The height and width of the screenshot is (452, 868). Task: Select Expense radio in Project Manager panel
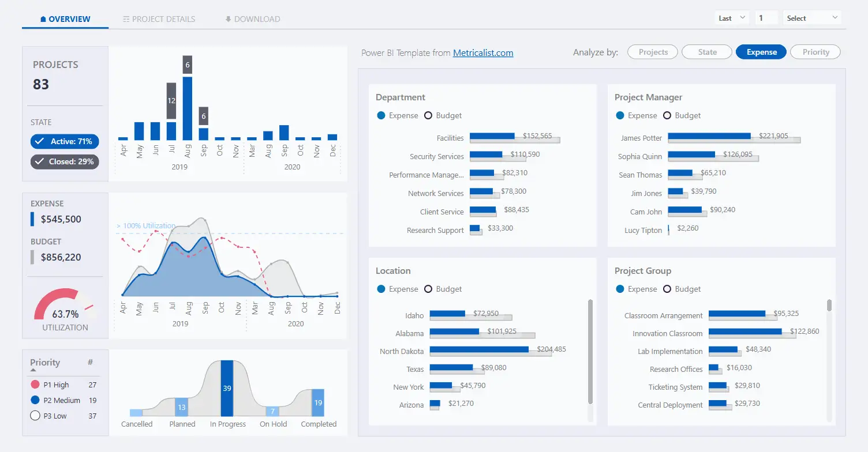[620, 115]
